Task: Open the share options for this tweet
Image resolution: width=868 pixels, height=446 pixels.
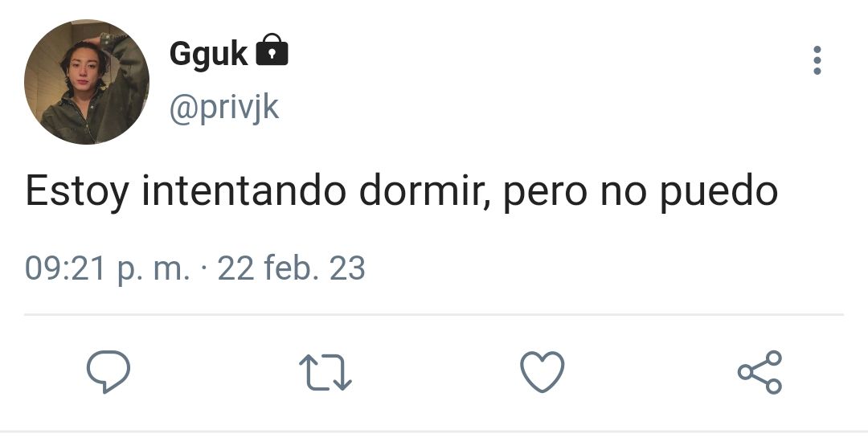Action: click(x=760, y=372)
